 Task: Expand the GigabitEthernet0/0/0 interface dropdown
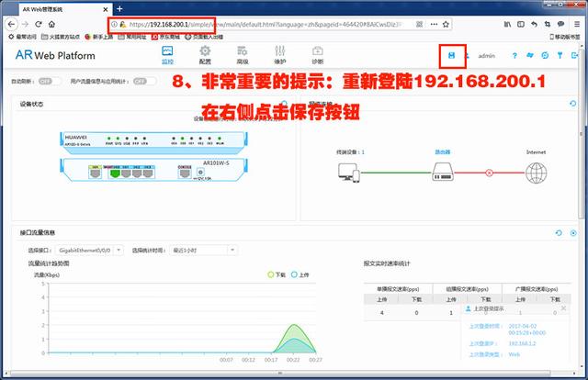89,250
